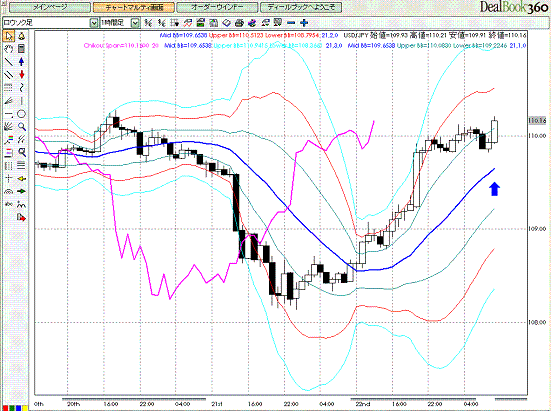Place a red down arrow marker

[x=22, y=75]
